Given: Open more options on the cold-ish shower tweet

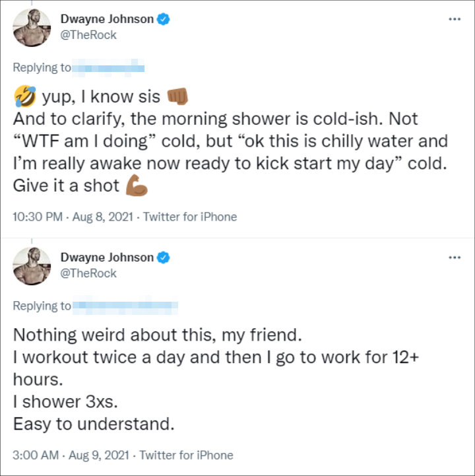Looking at the screenshot, I should tap(454, 19).
